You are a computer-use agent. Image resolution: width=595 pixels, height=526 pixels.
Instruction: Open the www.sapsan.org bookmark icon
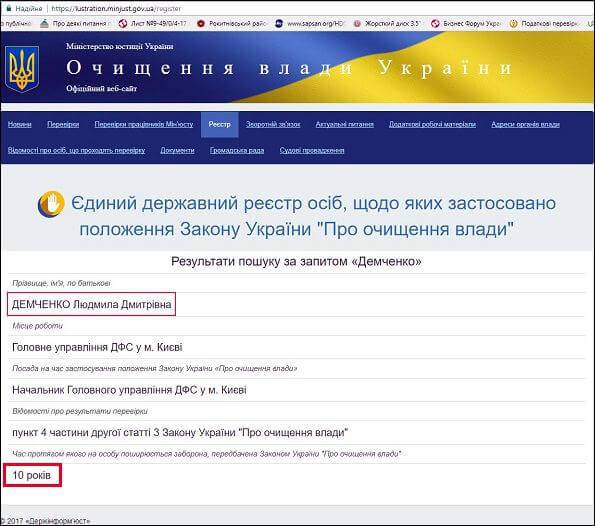point(279,24)
